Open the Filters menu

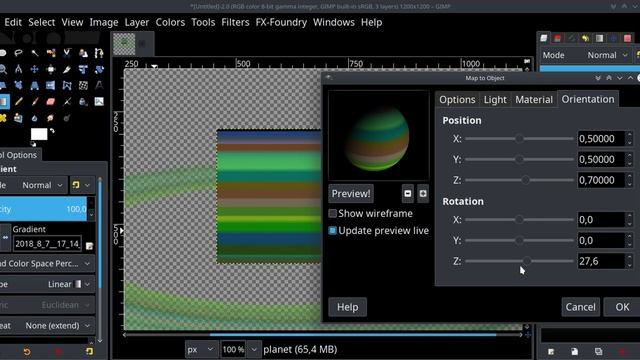point(235,22)
